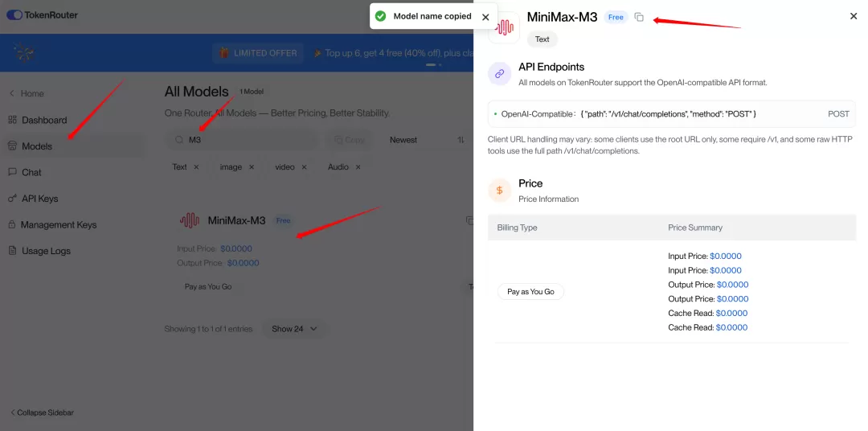868x431 pixels.
Task: Click the Chat bubble icon
Action: point(12,172)
